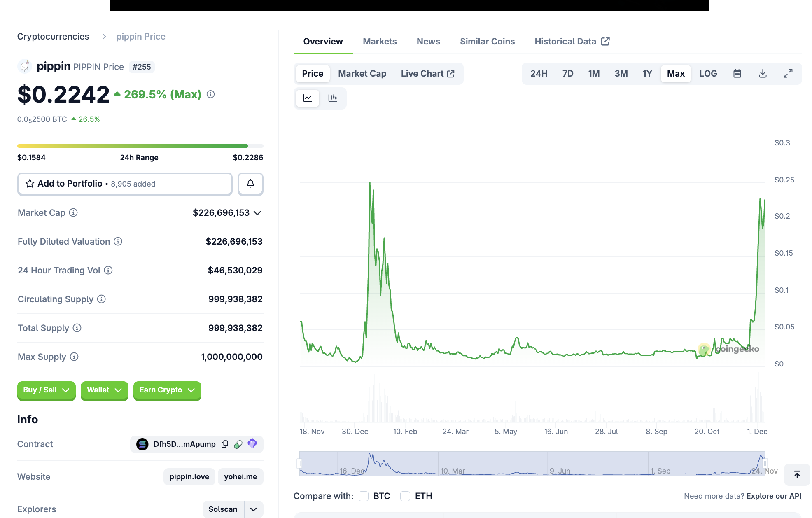Screen dimensions: 812x518
Task: Open the Similar Coins tab
Action: click(487, 42)
